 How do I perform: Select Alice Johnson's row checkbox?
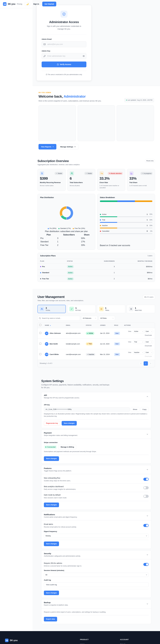tap(40, 333)
